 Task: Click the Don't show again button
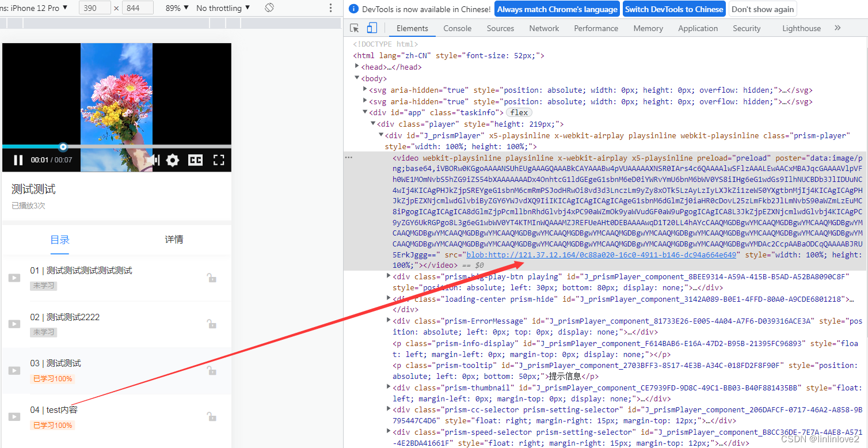pos(763,9)
